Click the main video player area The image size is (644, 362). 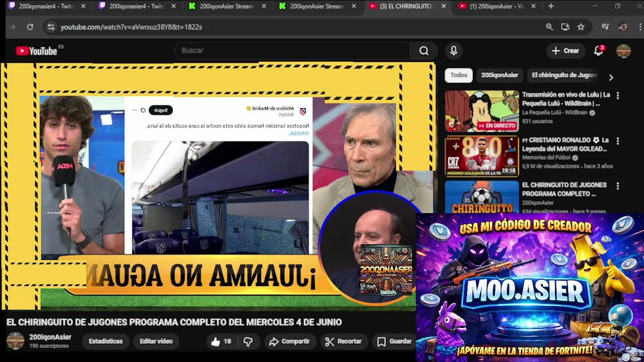coord(219,186)
